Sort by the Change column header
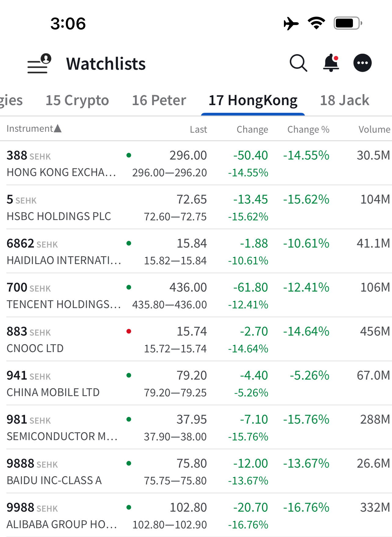The height and width of the screenshot is (537, 392). 252,129
